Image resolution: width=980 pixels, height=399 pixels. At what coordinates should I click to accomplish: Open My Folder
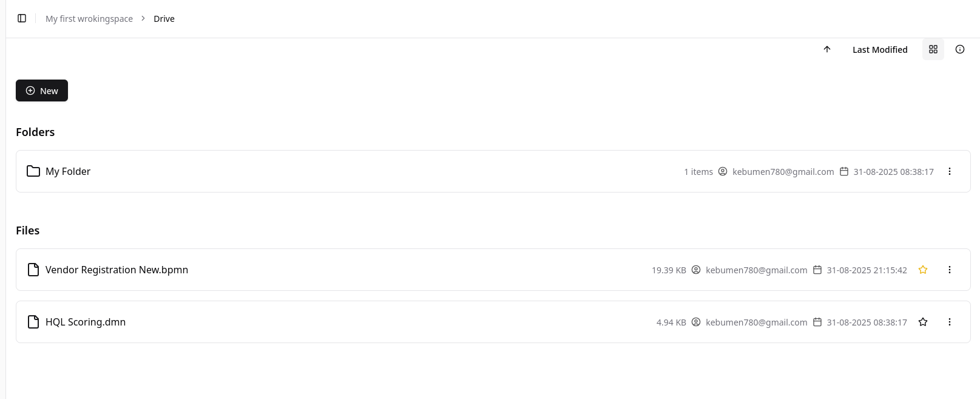[x=68, y=171]
